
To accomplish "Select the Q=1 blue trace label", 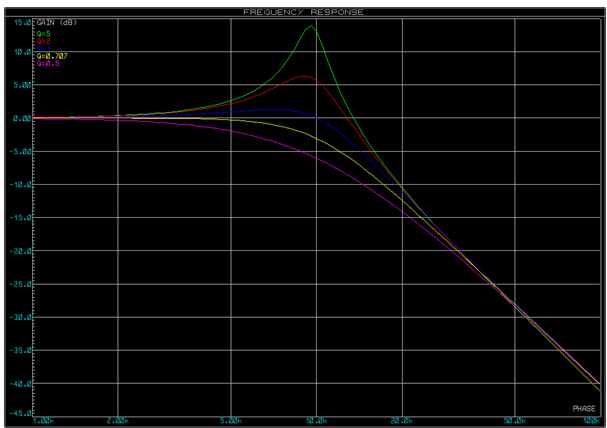I will click(44, 48).
